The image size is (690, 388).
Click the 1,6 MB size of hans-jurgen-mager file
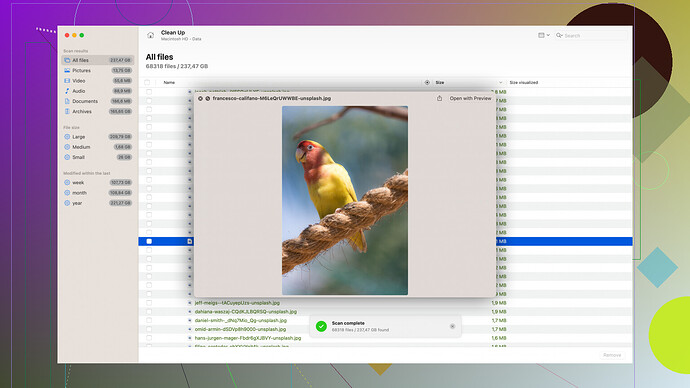[x=499, y=338]
